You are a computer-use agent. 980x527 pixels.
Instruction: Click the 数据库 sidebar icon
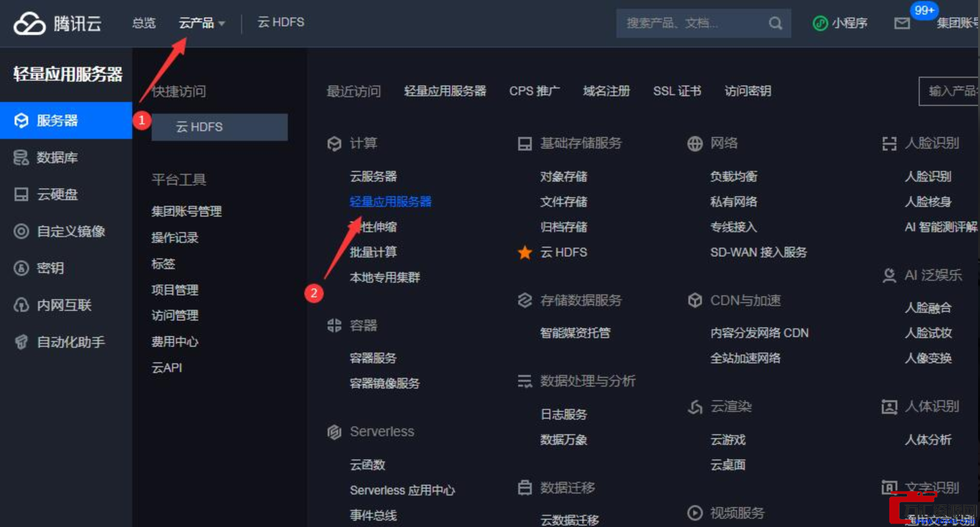(21, 157)
